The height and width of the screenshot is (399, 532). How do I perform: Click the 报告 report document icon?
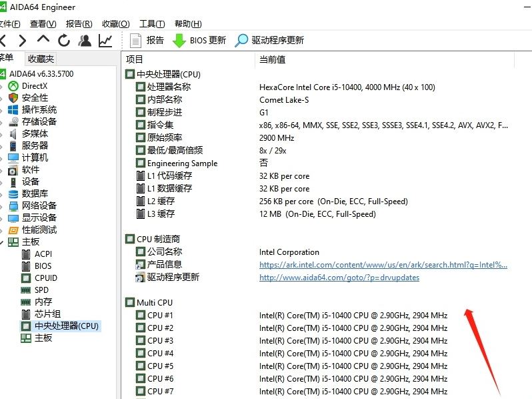pos(136,41)
